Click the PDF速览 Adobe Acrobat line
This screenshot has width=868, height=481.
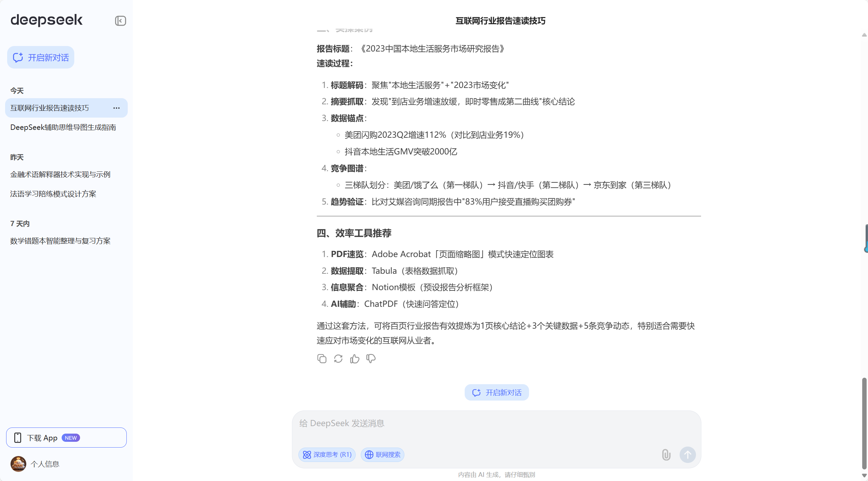(442, 255)
